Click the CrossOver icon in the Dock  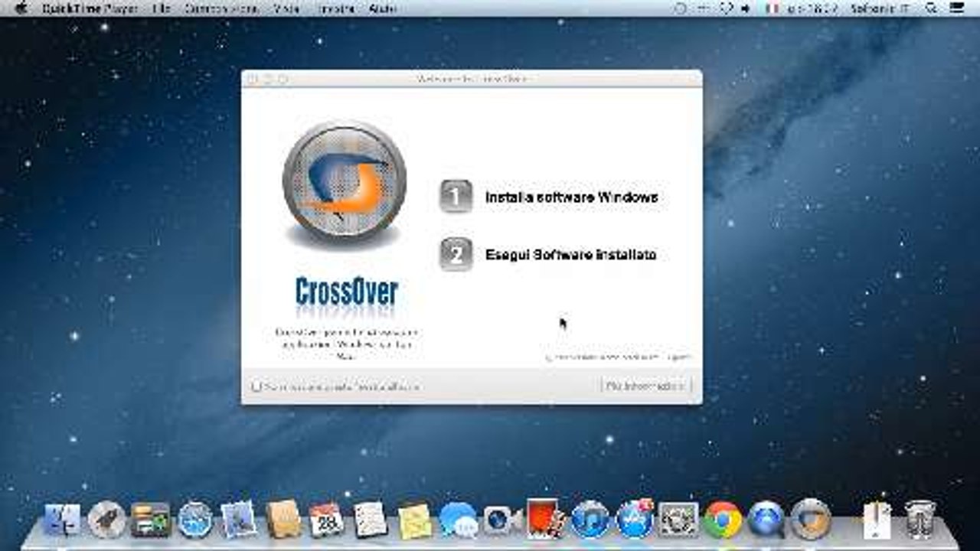tap(810, 520)
